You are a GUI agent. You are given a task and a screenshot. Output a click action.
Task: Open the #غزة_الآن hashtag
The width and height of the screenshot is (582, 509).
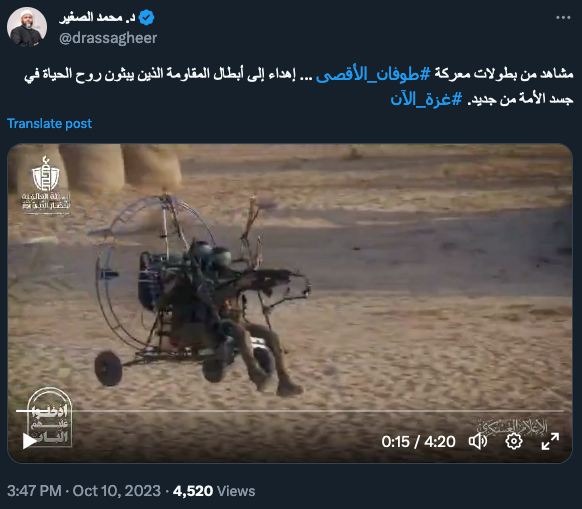pos(426,99)
